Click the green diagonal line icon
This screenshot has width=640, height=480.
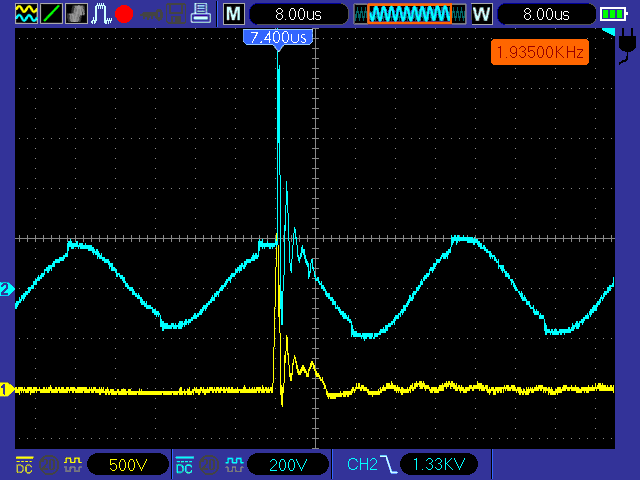(x=51, y=14)
